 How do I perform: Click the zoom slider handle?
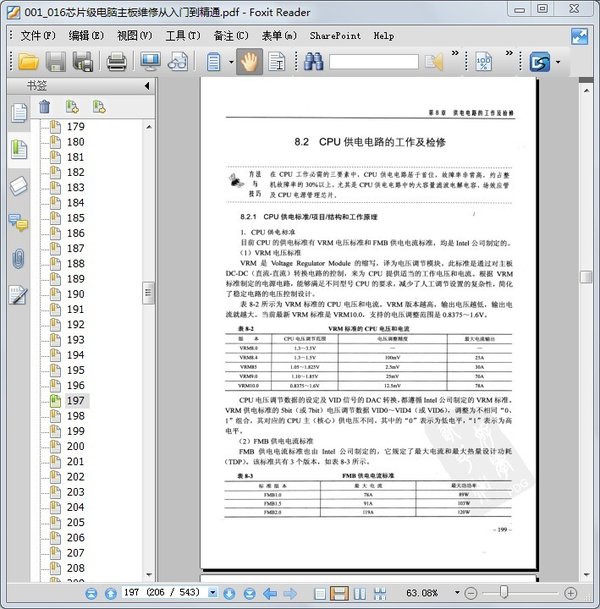(x=504, y=593)
